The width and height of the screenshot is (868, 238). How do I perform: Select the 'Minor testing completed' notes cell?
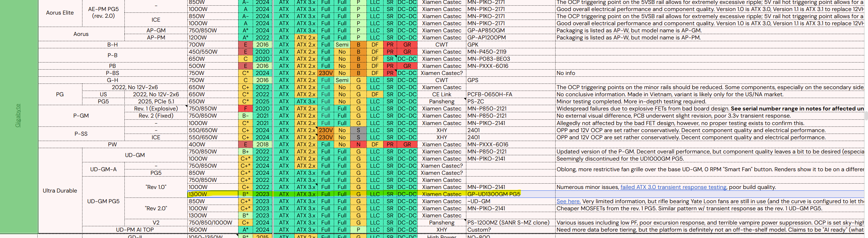pos(709,102)
